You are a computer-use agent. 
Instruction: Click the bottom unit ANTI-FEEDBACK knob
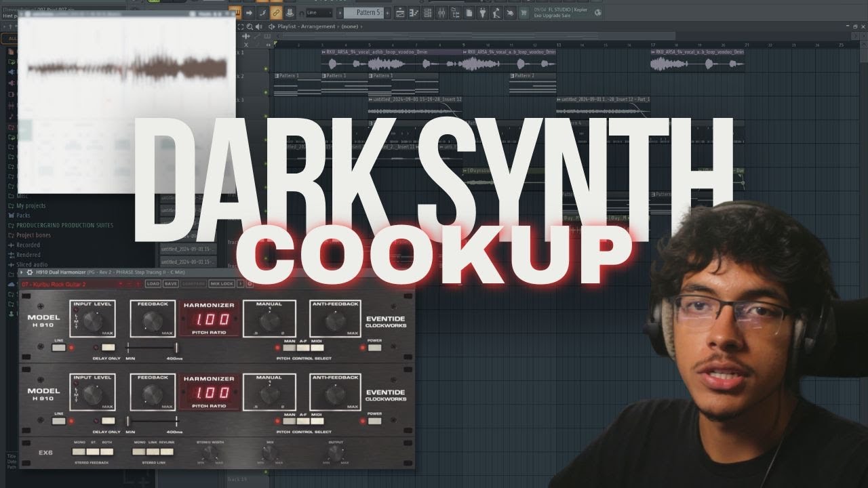(x=335, y=394)
